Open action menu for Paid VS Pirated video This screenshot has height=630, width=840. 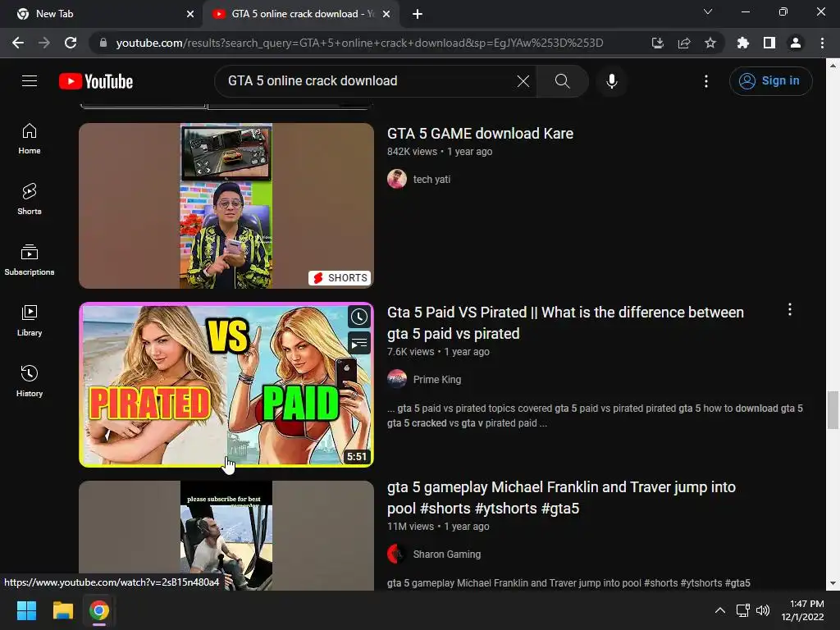coord(790,309)
